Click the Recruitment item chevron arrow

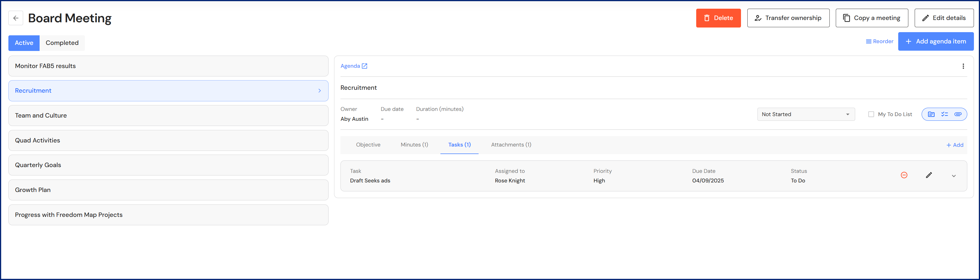(319, 91)
